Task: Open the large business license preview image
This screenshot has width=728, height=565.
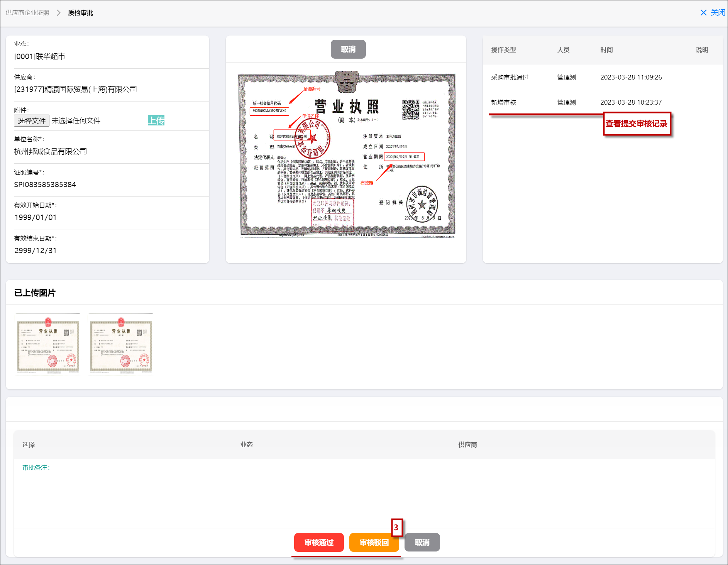Action: [347, 154]
